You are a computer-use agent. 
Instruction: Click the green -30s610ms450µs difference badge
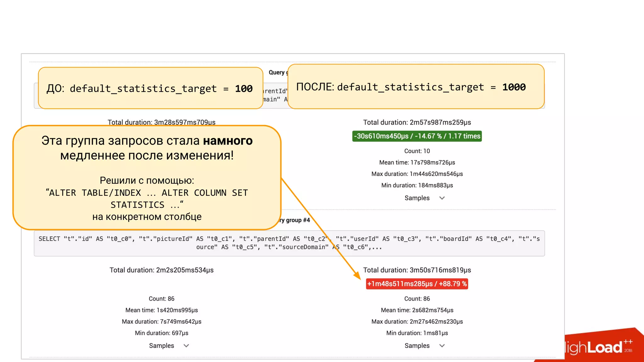[417, 136]
